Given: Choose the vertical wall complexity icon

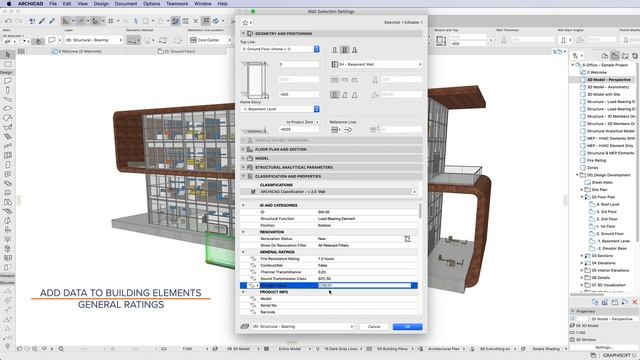Looking at the screenshot, I should pos(334,95).
